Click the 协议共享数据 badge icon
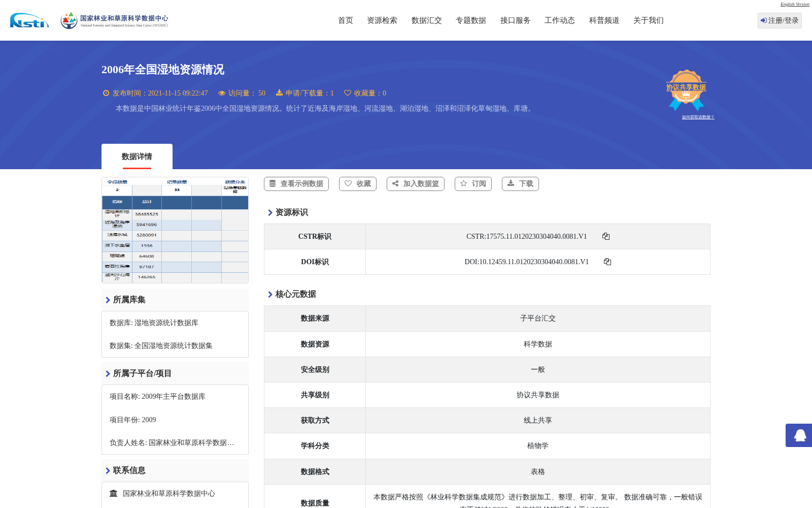812x508 pixels. [x=686, y=90]
